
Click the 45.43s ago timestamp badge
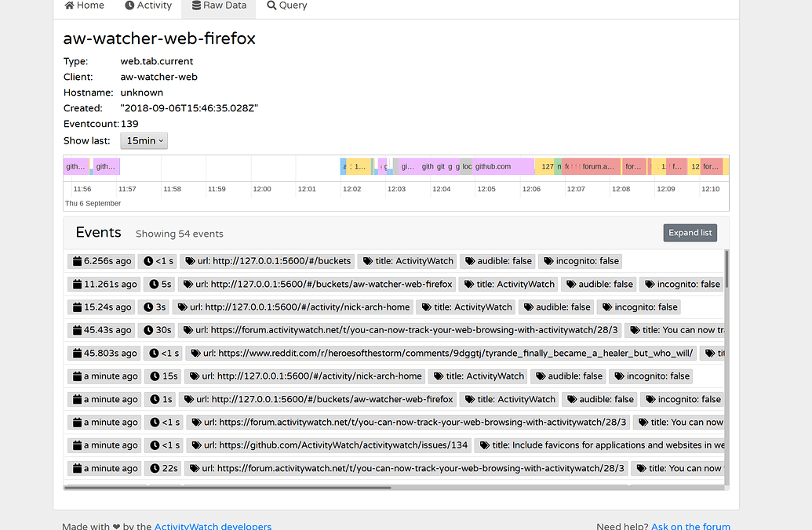[x=102, y=330]
